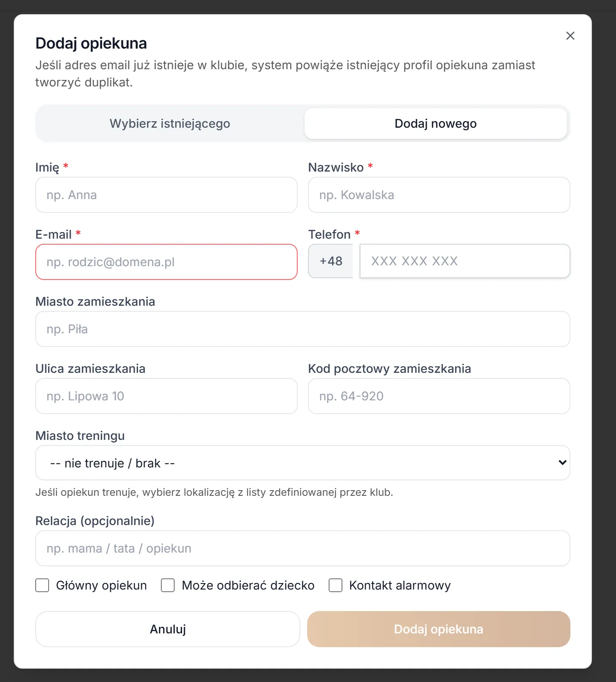Toggle the Kontakt alarmowy checkbox
Viewport: 616px width, 682px height.
[x=336, y=585]
